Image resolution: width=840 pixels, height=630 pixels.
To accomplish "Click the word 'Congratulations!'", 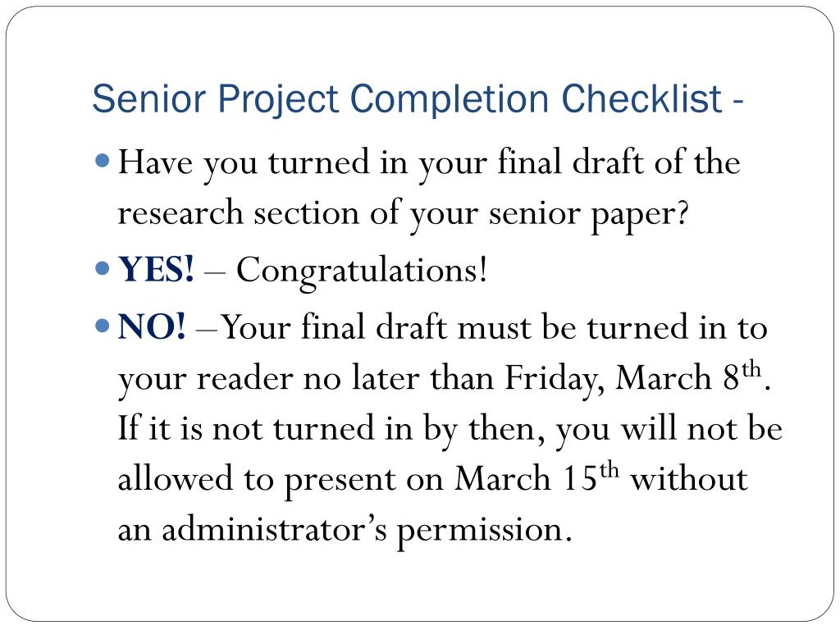I will [x=362, y=271].
